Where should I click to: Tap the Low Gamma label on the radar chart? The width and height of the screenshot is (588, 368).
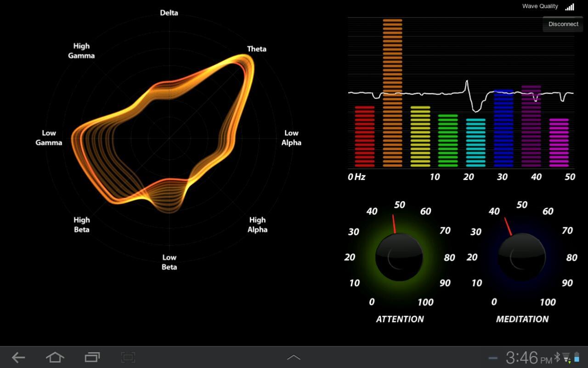coord(48,138)
